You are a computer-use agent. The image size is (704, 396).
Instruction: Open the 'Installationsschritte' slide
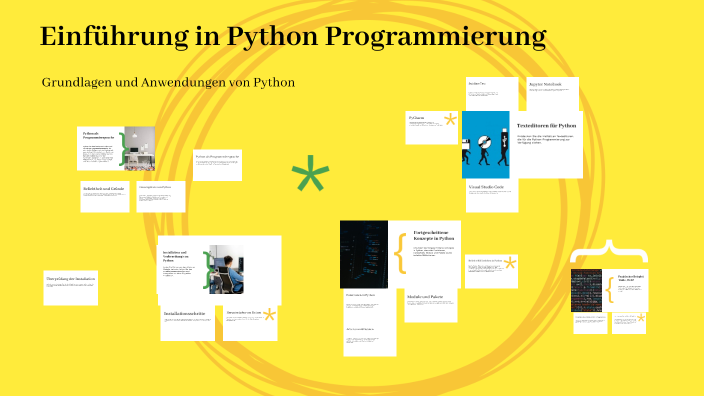click(188, 323)
